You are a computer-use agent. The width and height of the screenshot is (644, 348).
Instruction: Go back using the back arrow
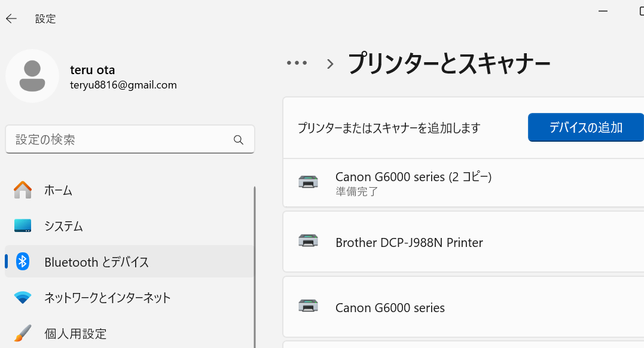click(x=11, y=19)
